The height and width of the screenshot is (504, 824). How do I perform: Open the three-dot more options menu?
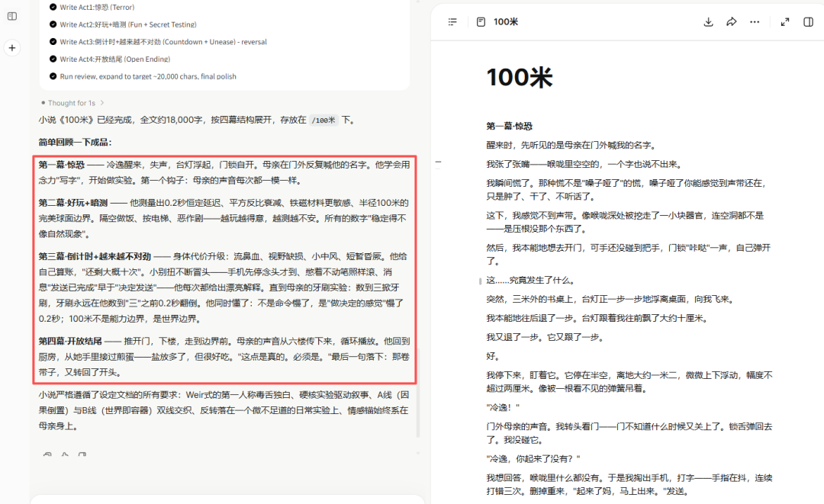click(755, 21)
